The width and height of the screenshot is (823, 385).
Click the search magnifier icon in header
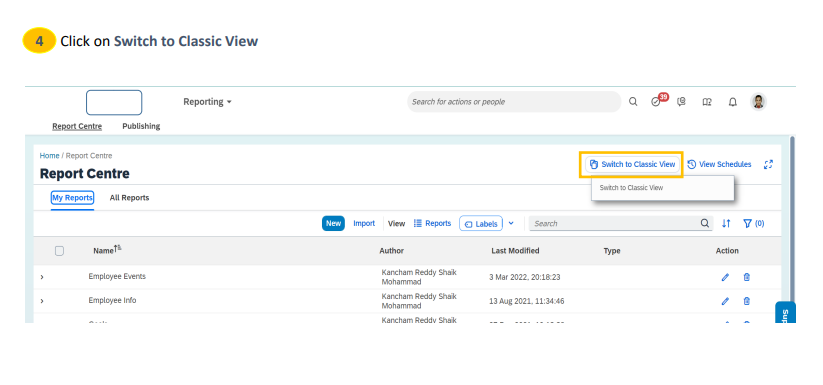click(x=633, y=102)
